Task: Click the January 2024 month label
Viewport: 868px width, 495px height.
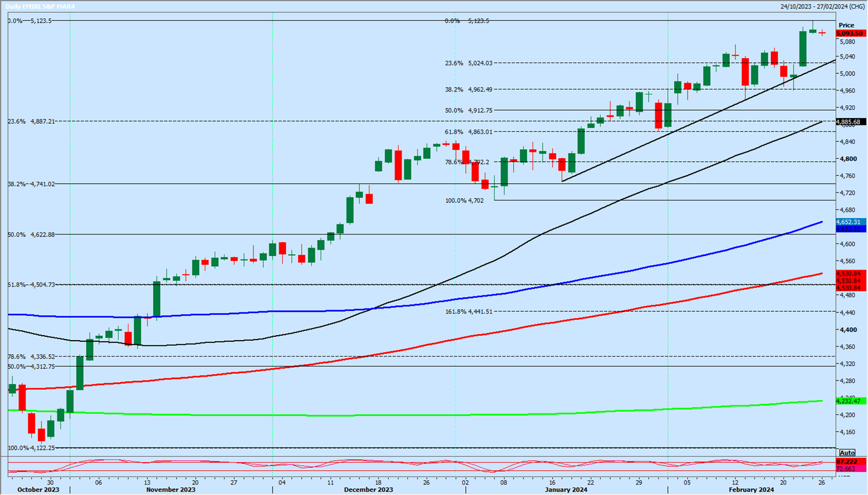Action: (x=566, y=490)
